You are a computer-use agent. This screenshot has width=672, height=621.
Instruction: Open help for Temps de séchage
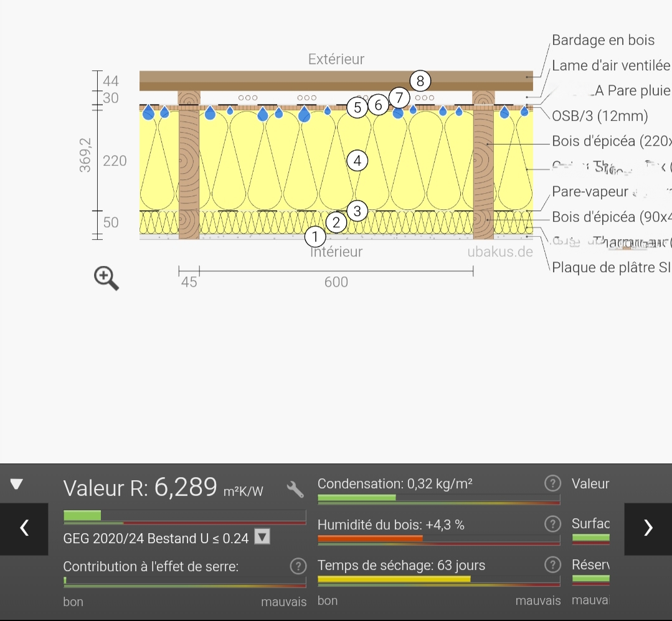[552, 565]
